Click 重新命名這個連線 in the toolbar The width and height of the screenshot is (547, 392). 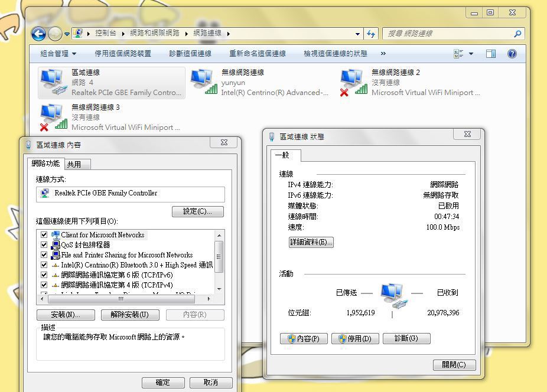258,53
